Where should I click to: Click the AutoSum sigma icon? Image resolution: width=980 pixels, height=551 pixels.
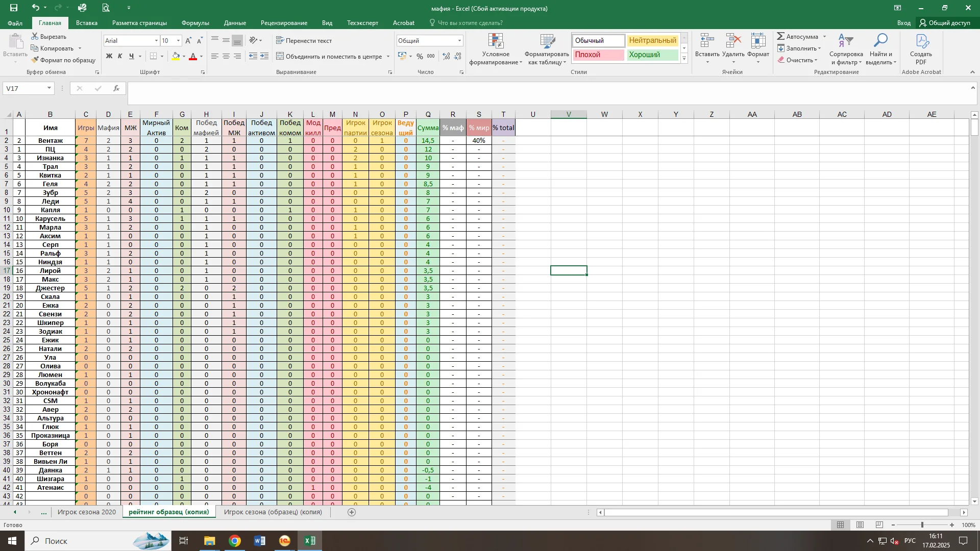[x=781, y=36]
